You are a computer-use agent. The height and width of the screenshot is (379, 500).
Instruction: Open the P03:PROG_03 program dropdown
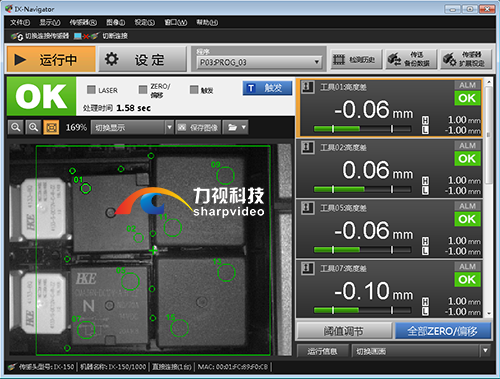coord(259,62)
